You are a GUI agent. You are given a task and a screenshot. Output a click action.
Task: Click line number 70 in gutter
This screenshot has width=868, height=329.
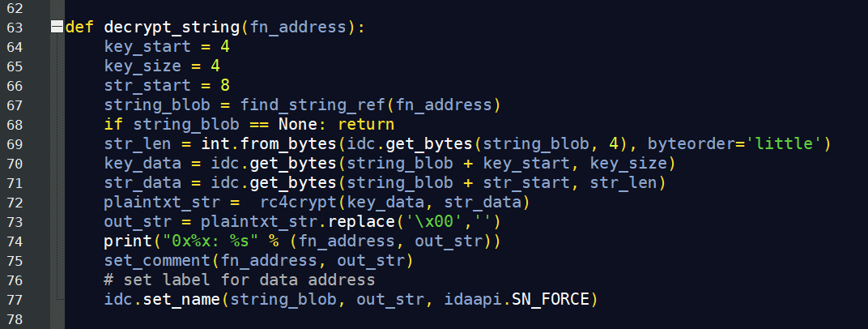point(15,164)
